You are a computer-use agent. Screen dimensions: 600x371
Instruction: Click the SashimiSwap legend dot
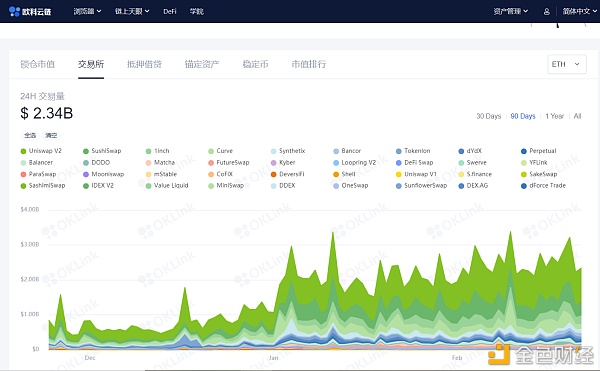pos(23,186)
